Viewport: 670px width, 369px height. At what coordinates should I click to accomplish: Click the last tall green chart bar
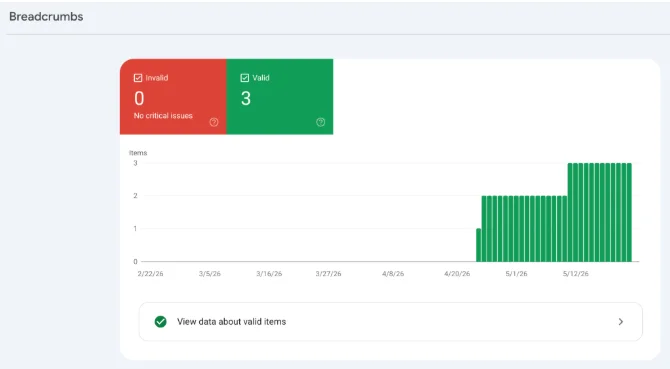(x=629, y=212)
